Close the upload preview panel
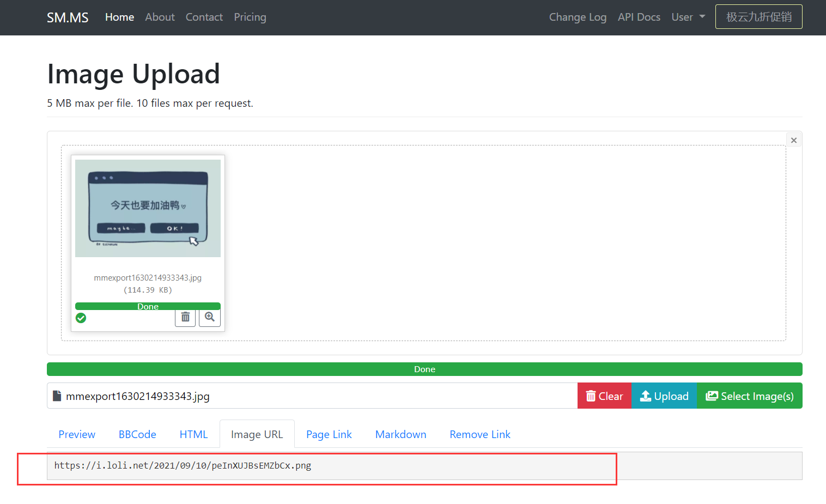The height and width of the screenshot is (504, 826). coord(794,140)
